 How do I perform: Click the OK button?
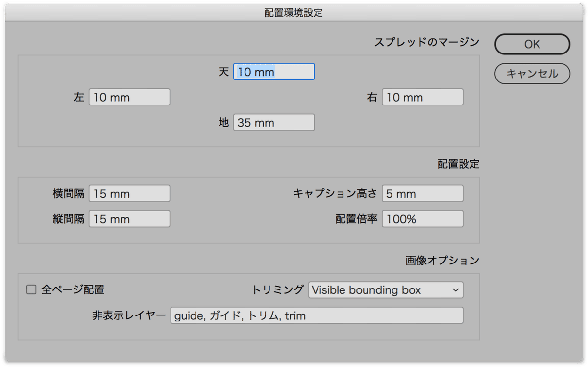coord(532,44)
